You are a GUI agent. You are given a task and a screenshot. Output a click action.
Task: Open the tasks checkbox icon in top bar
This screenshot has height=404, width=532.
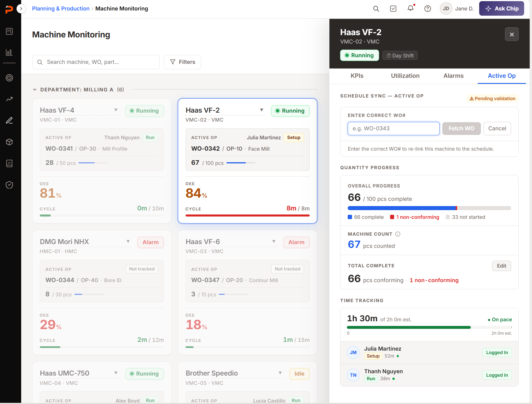[393, 9]
